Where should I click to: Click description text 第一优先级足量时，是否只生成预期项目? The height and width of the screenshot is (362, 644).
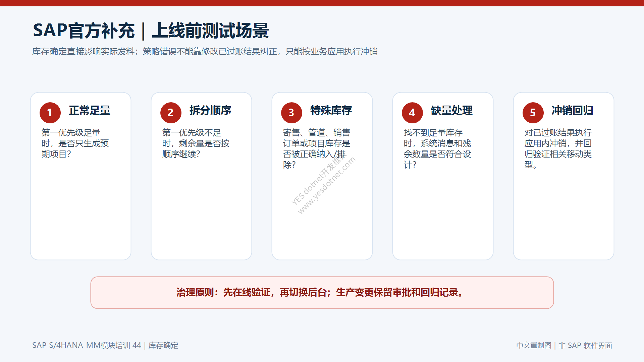coord(75,143)
